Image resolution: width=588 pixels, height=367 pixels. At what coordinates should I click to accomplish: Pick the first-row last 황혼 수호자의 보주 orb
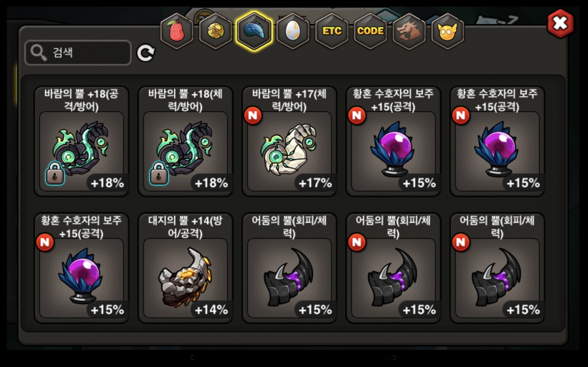[x=497, y=141]
